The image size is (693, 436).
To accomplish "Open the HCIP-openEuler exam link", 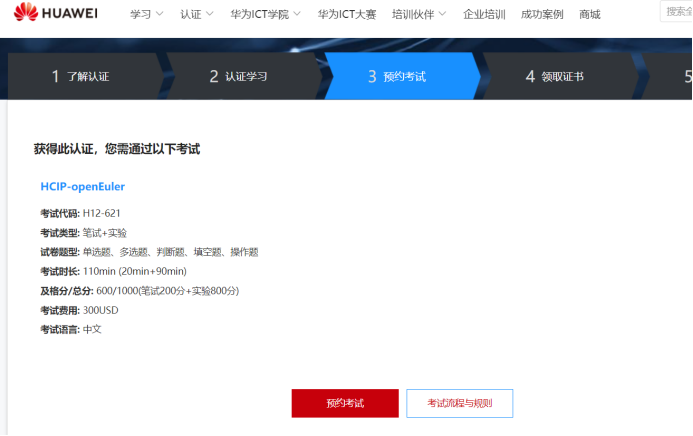I will click(83, 186).
